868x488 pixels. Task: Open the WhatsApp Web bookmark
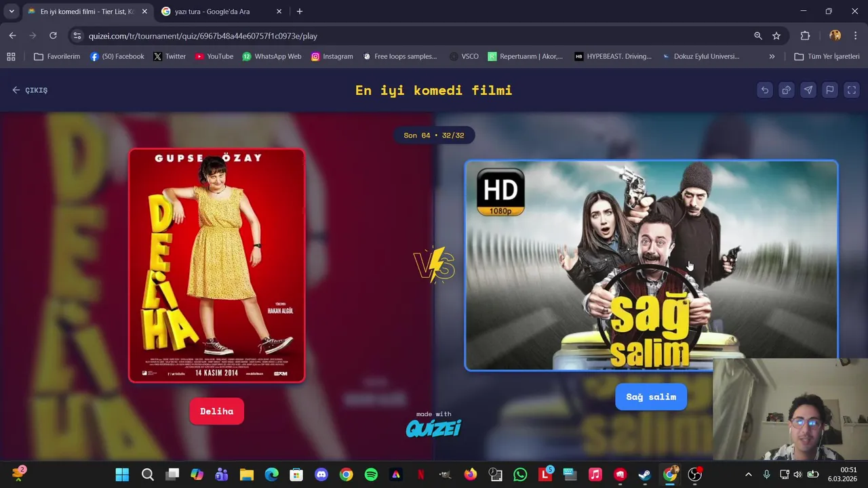click(x=272, y=56)
